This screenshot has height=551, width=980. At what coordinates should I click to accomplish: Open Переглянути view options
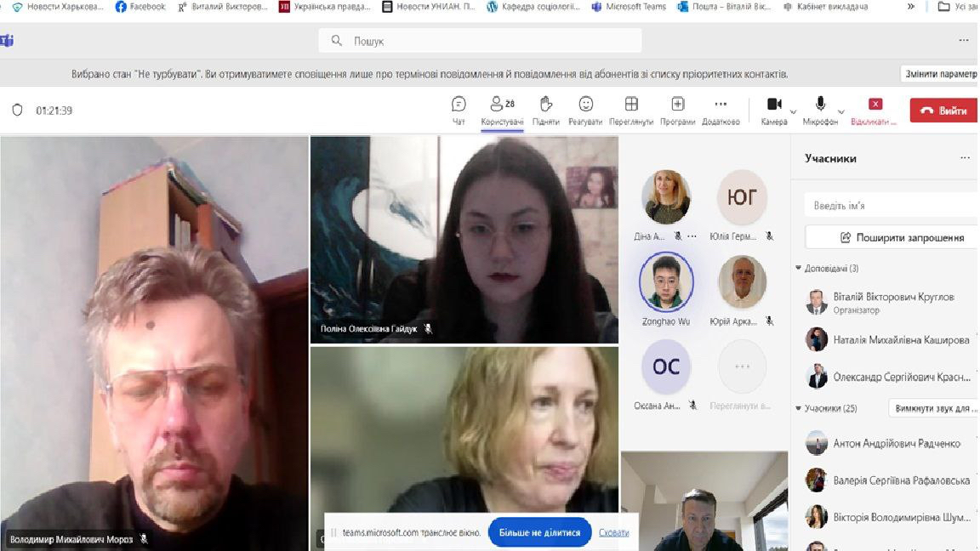(x=631, y=110)
